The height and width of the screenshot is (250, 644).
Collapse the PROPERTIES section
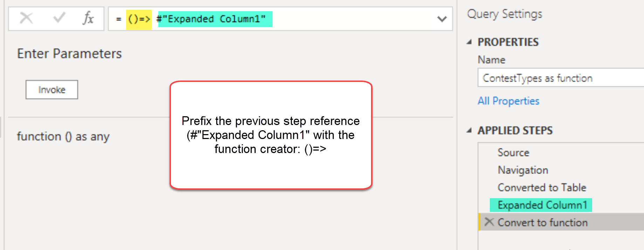pyautogui.click(x=469, y=42)
